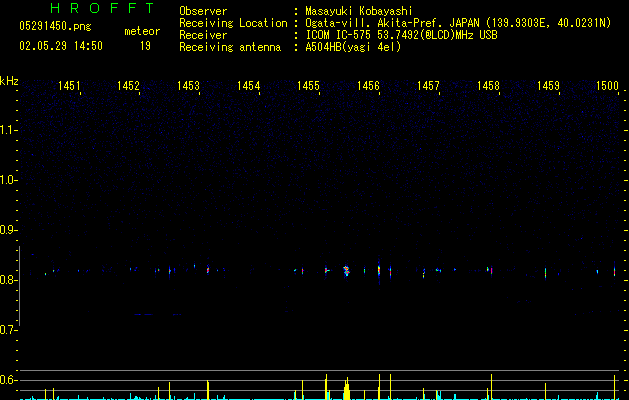
Task: Click the 1.1 kHz axis label
Action: pyautogui.click(x=8, y=130)
